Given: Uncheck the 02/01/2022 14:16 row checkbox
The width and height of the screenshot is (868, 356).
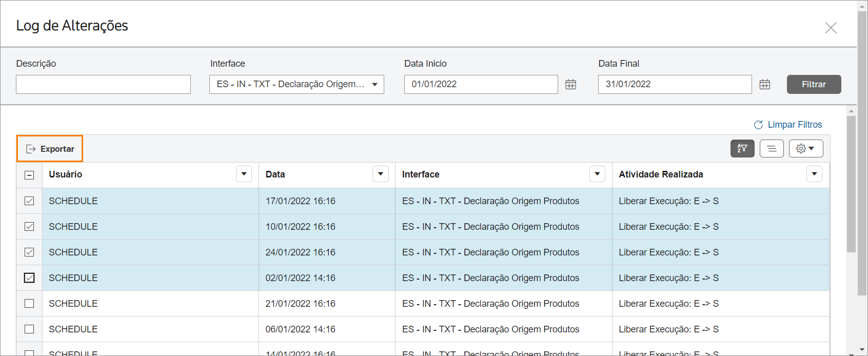Looking at the screenshot, I should point(29,278).
